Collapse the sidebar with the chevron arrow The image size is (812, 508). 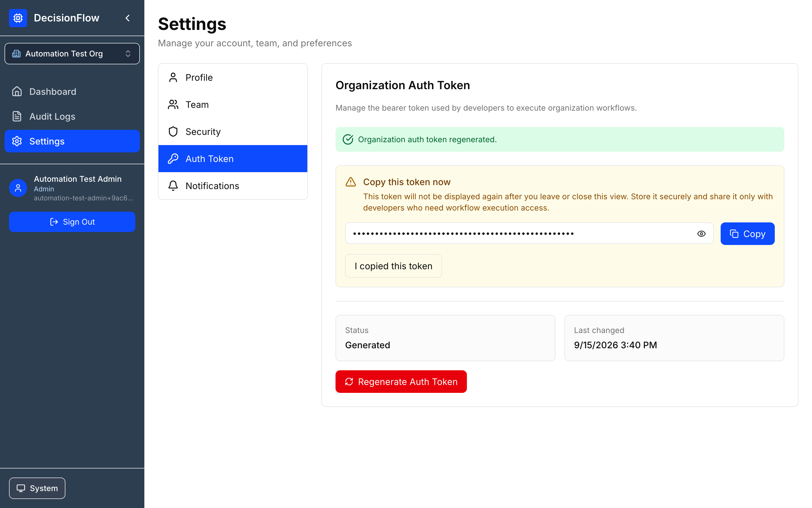[x=127, y=18]
